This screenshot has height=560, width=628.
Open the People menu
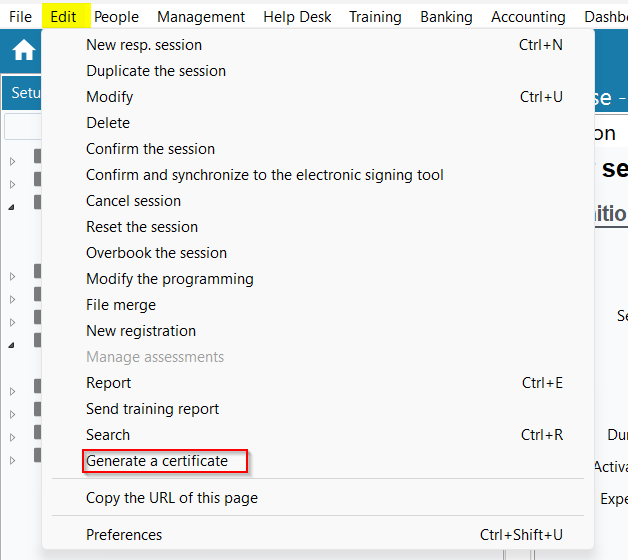point(117,17)
